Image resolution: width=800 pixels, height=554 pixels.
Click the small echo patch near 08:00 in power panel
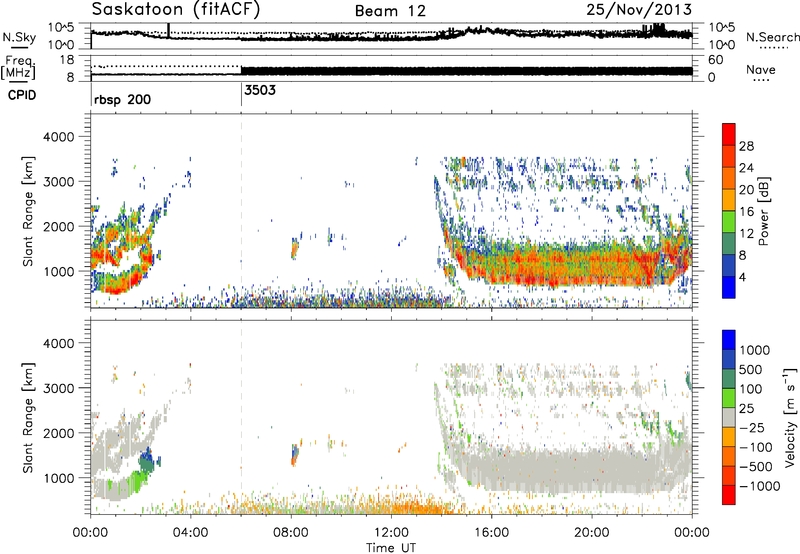coord(294,247)
